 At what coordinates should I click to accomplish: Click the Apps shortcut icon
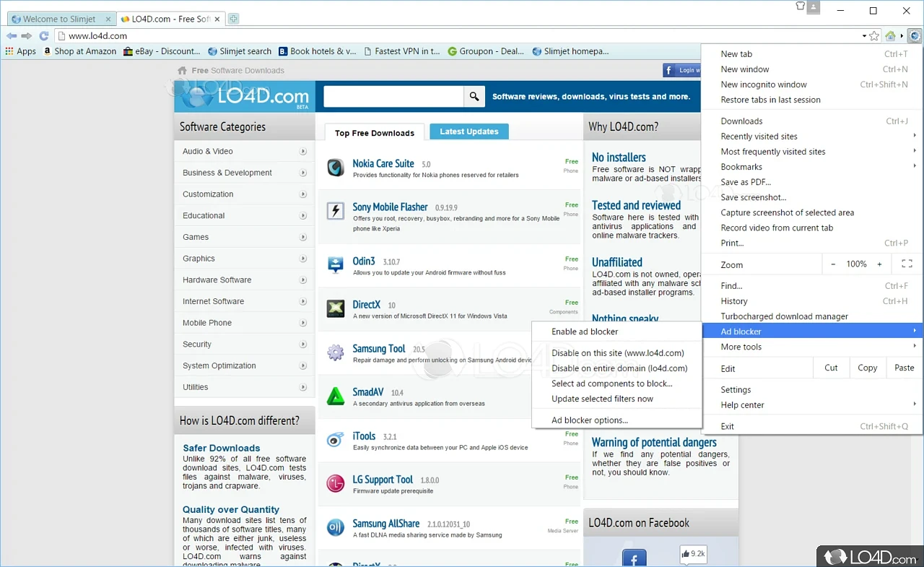(x=9, y=51)
